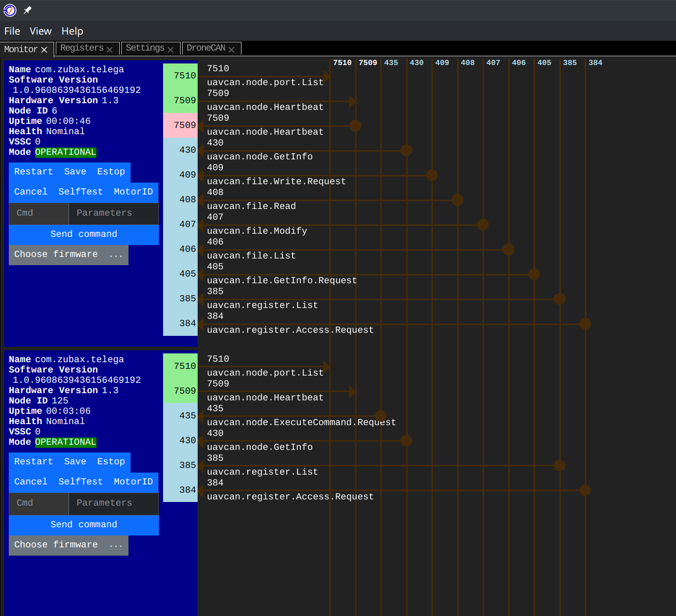This screenshot has width=676, height=616.
Task: Click Send command for node 6
Action: (84, 234)
